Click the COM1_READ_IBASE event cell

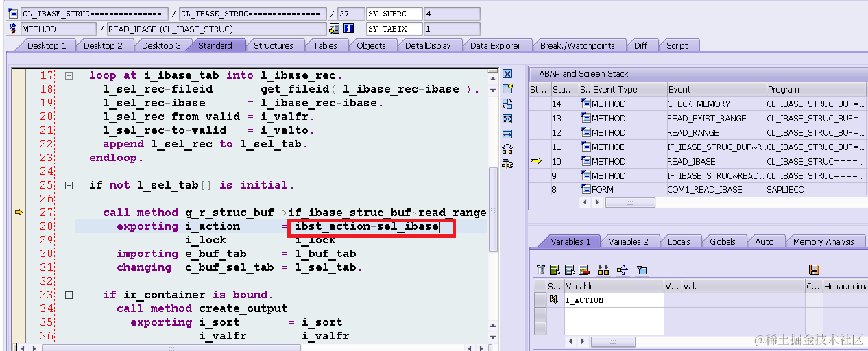point(716,190)
